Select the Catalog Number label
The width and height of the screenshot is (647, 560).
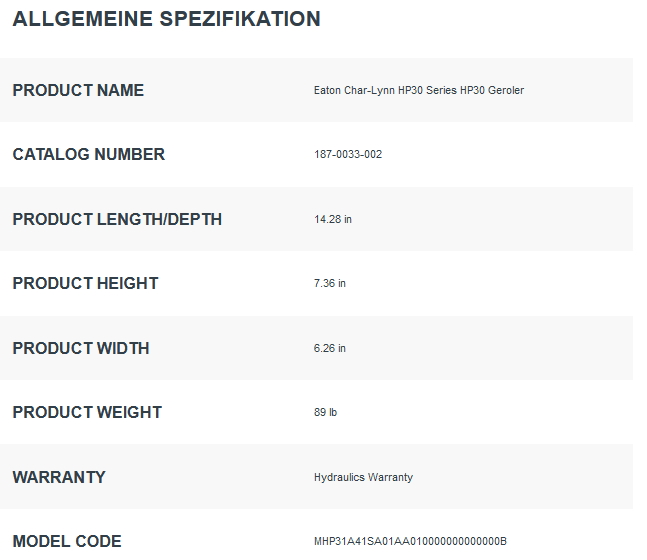(89, 154)
